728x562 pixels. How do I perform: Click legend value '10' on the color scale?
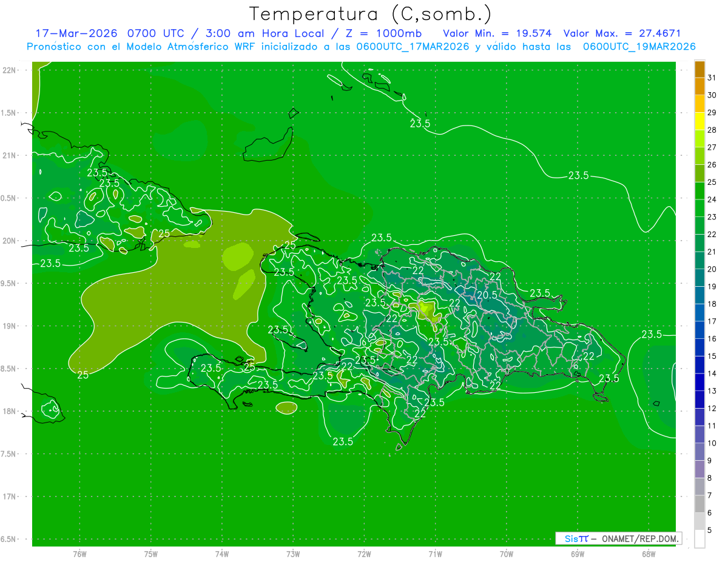click(712, 443)
